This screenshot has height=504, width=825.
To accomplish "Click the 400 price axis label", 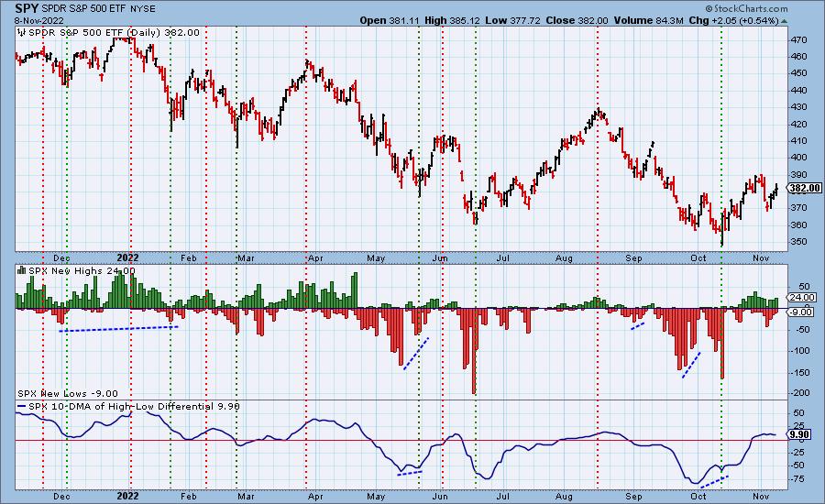I will (798, 158).
